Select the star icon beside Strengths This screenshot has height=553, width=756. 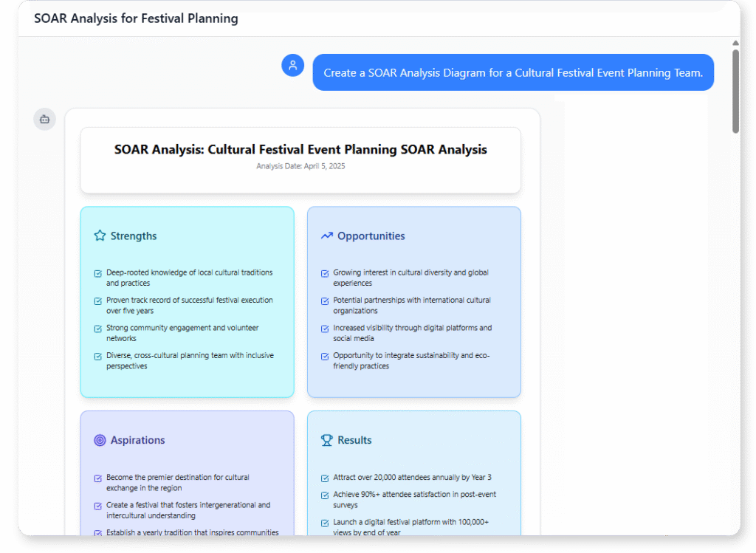(x=99, y=235)
